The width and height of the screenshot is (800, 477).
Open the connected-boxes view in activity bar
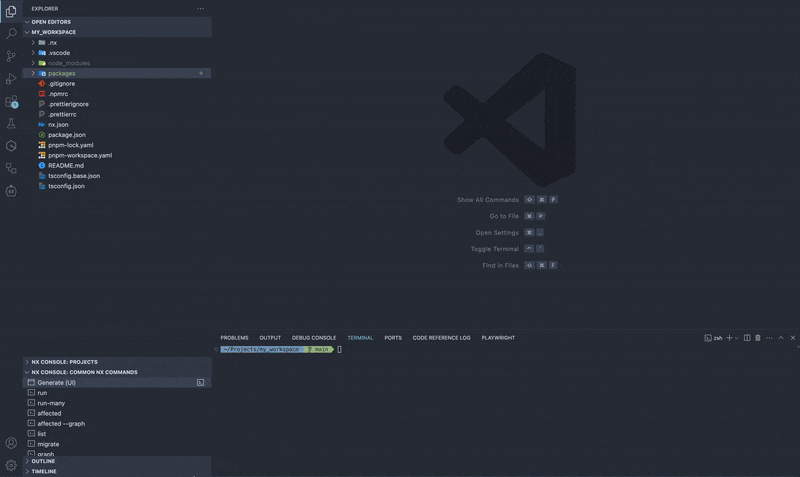click(x=11, y=168)
